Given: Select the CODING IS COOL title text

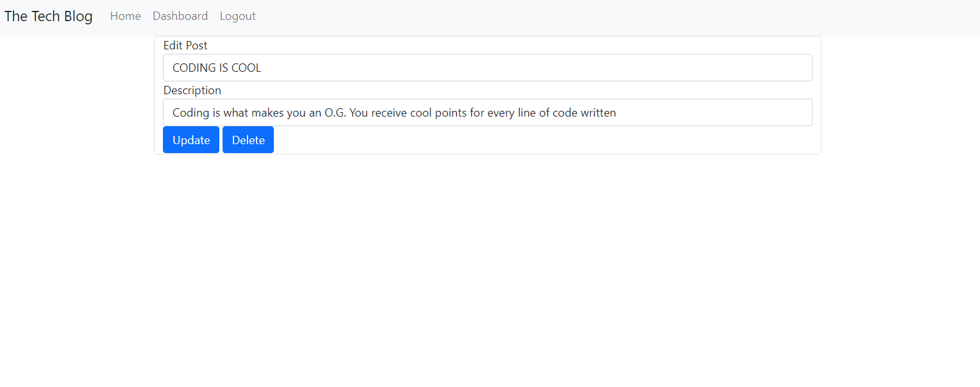Looking at the screenshot, I should tap(216, 67).
